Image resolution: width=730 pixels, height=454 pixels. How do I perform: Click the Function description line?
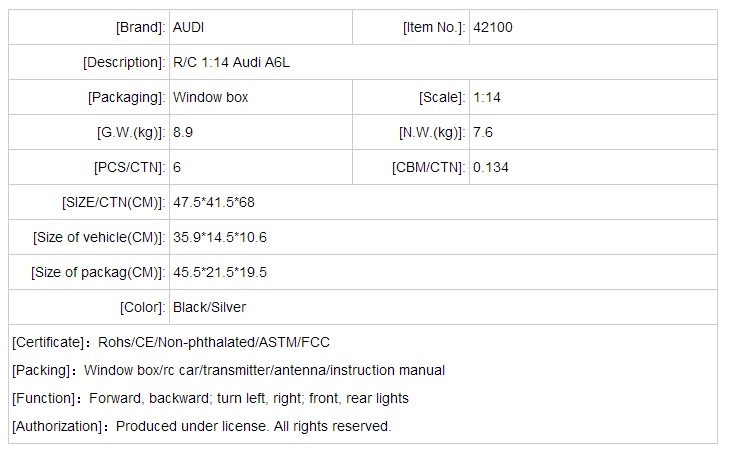[210, 398]
